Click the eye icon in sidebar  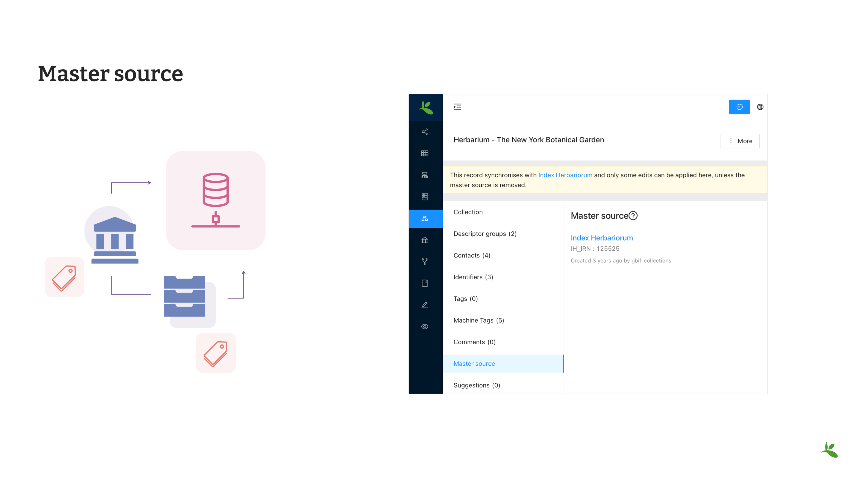click(425, 327)
